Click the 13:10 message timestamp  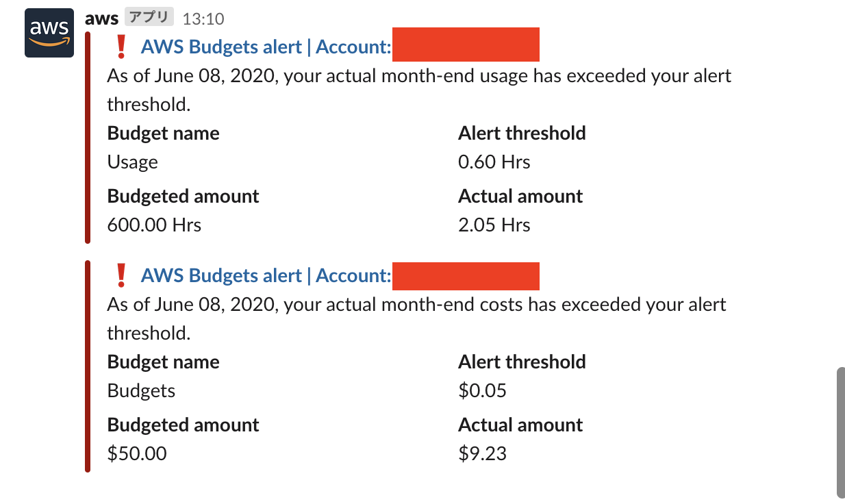click(204, 18)
